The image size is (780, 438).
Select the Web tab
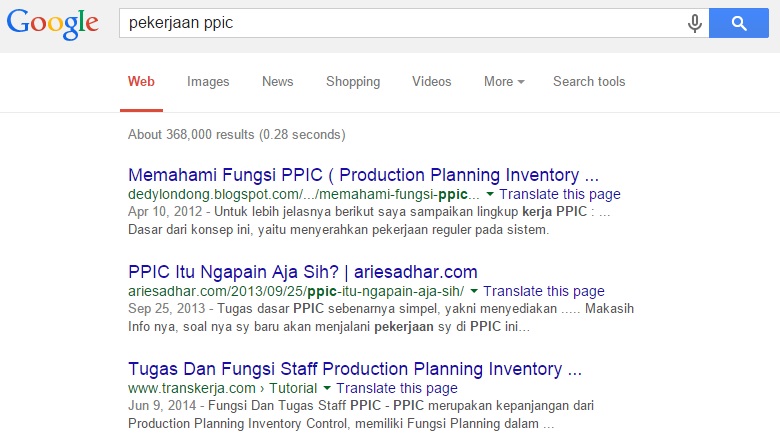pyautogui.click(x=141, y=82)
